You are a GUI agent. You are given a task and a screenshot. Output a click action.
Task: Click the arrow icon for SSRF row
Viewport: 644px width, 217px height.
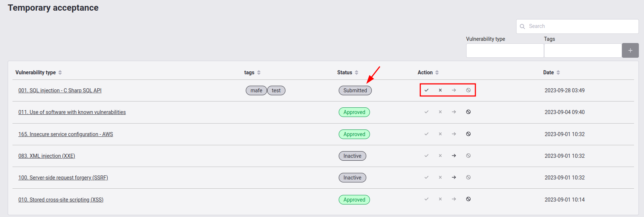(x=454, y=177)
